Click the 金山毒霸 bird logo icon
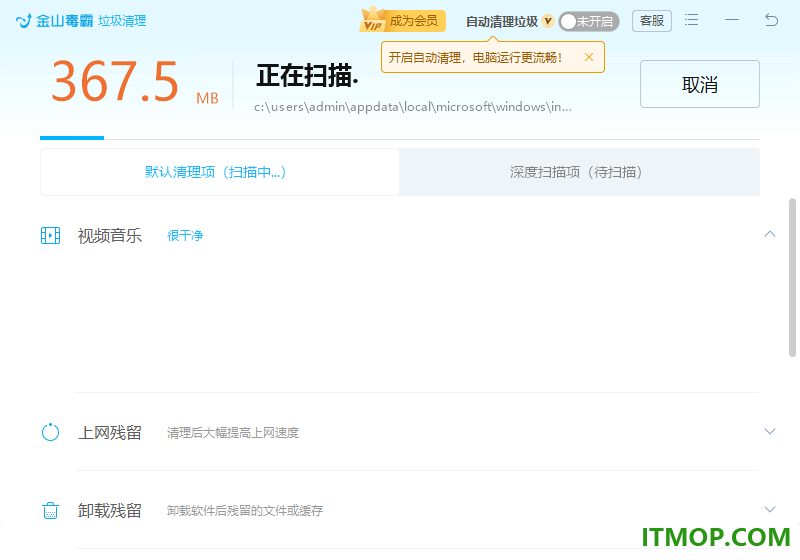 point(23,21)
